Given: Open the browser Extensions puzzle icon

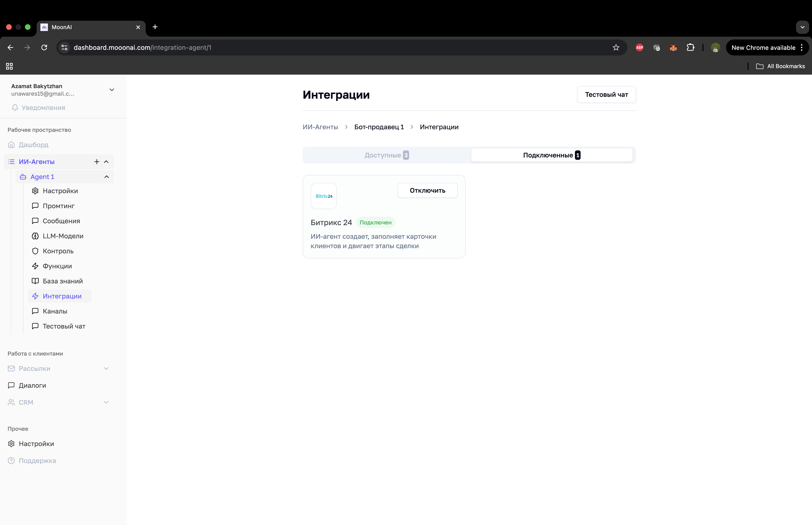Looking at the screenshot, I should click(x=690, y=47).
